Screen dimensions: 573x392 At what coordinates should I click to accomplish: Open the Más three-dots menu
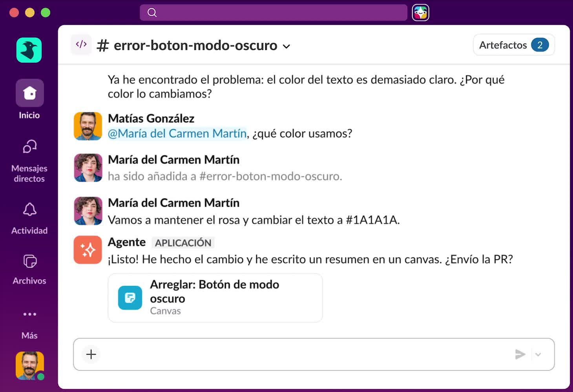(x=29, y=314)
